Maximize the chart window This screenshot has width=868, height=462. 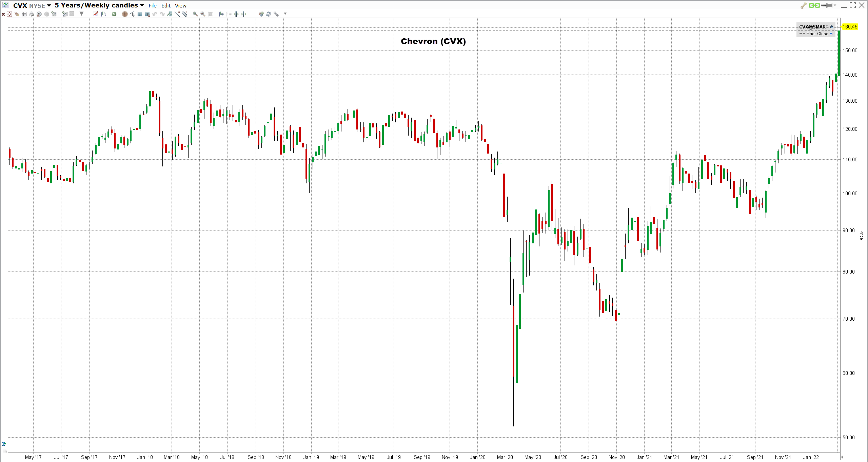[x=853, y=5]
